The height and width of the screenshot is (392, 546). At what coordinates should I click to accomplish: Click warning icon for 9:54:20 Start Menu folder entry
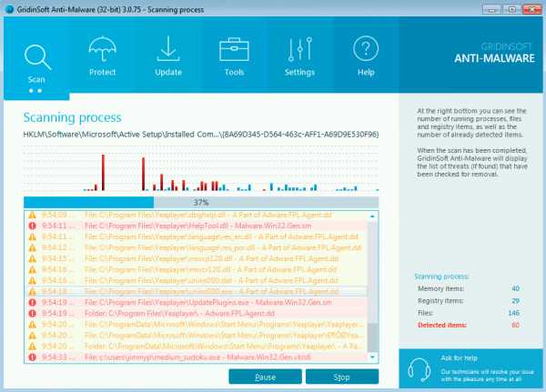(33, 346)
